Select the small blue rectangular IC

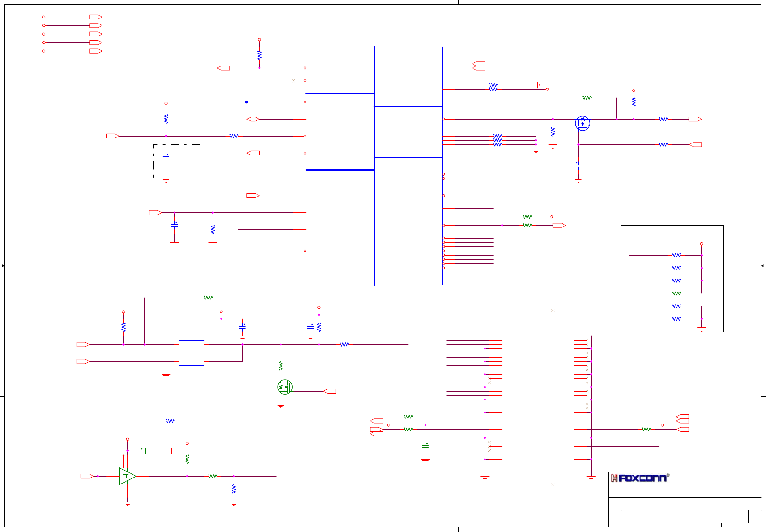191,353
